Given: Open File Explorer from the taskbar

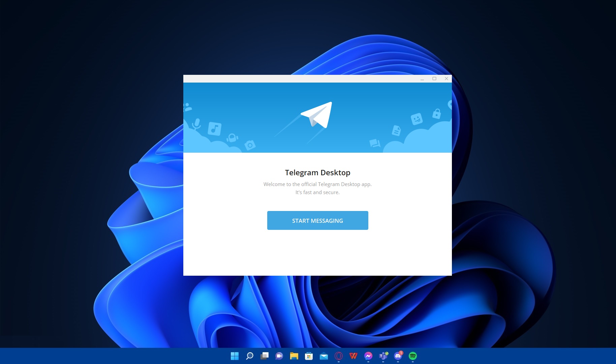Looking at the screenshot, I should [x=294, y=356].
